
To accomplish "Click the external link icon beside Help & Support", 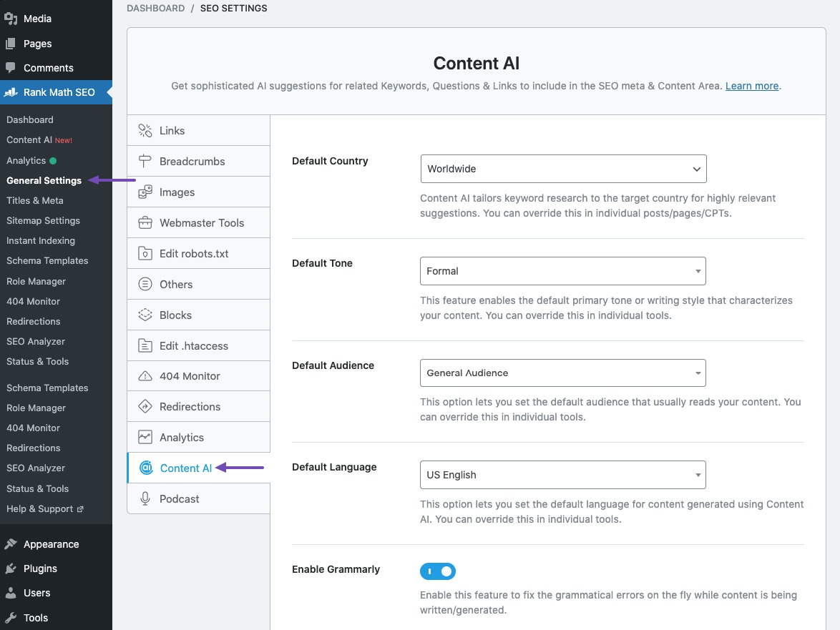I will click(x=80, y=509).
